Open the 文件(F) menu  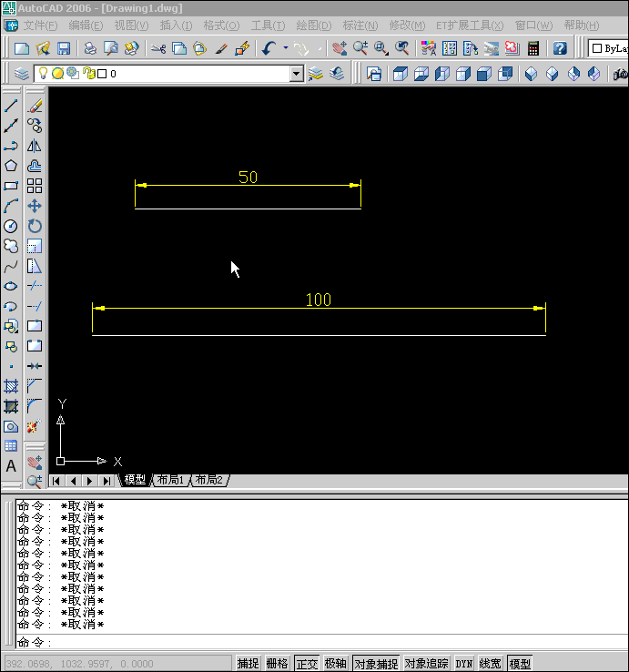40,25
